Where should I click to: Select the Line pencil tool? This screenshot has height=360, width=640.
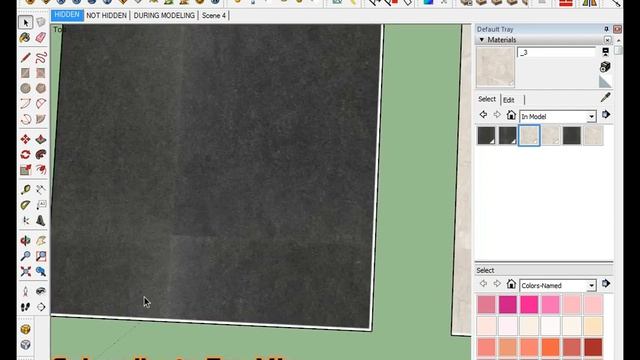(26, 58)
